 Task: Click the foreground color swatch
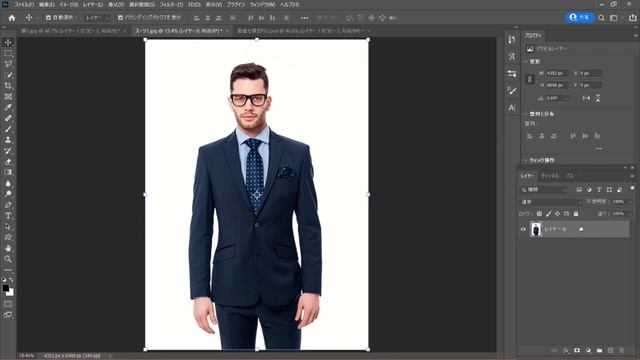click(6, 288)
